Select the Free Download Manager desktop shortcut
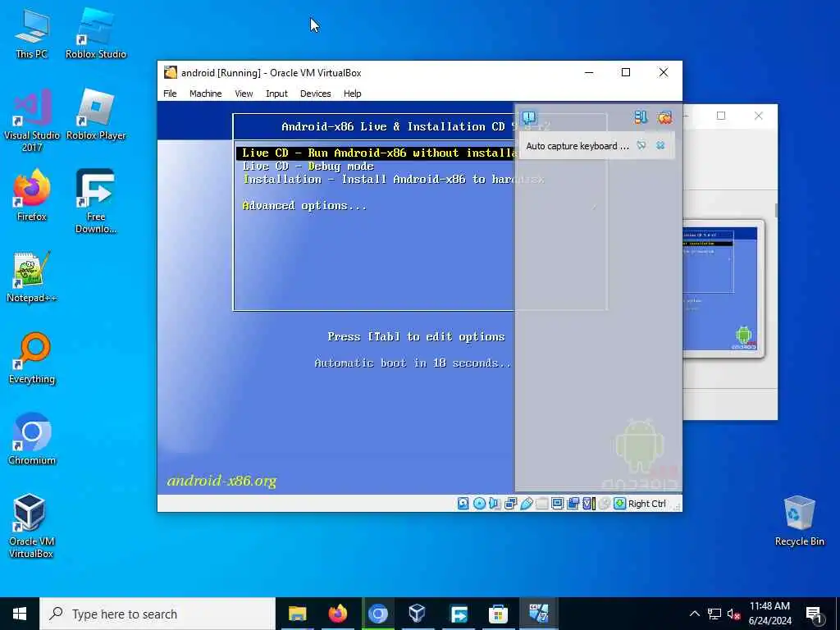Image resolution: width=840 pixels, height=630 pixels. click(96, 202)
